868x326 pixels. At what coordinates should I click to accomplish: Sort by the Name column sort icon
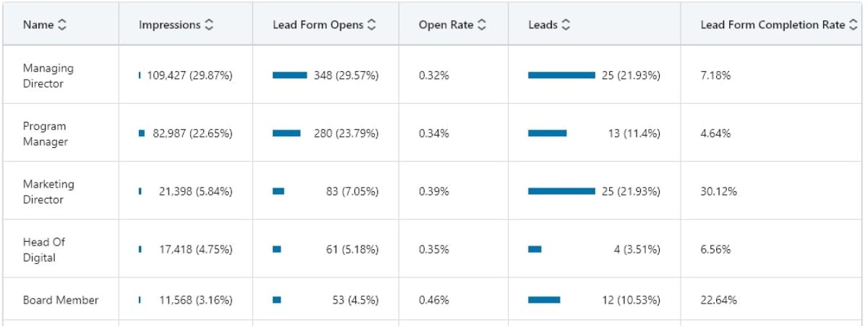[x=61, y=25]
